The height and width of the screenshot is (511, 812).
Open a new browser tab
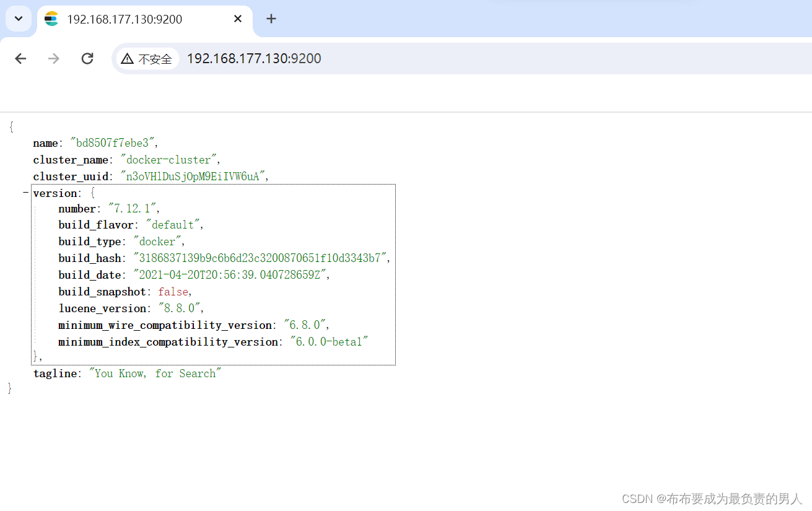click(x=271, y=19)
